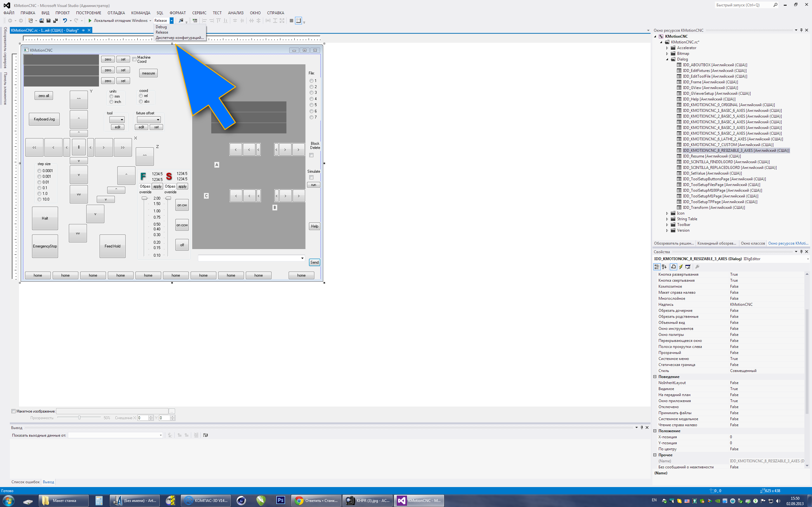Start the Windows local debugger play icon
This screenshot has height=507, width=812.
pyautogui.click(x=90, y=21)
